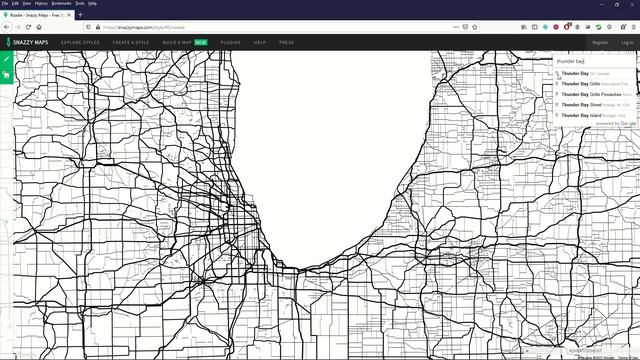Open the site Help link in navbar
Screen dimensions: 640x360
[x=260, y=42]
